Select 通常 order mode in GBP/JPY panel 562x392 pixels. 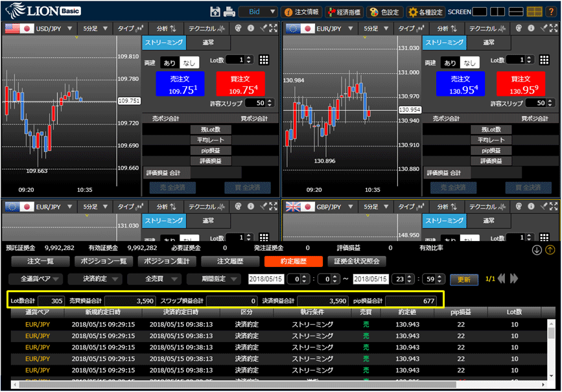coord(489,221)
